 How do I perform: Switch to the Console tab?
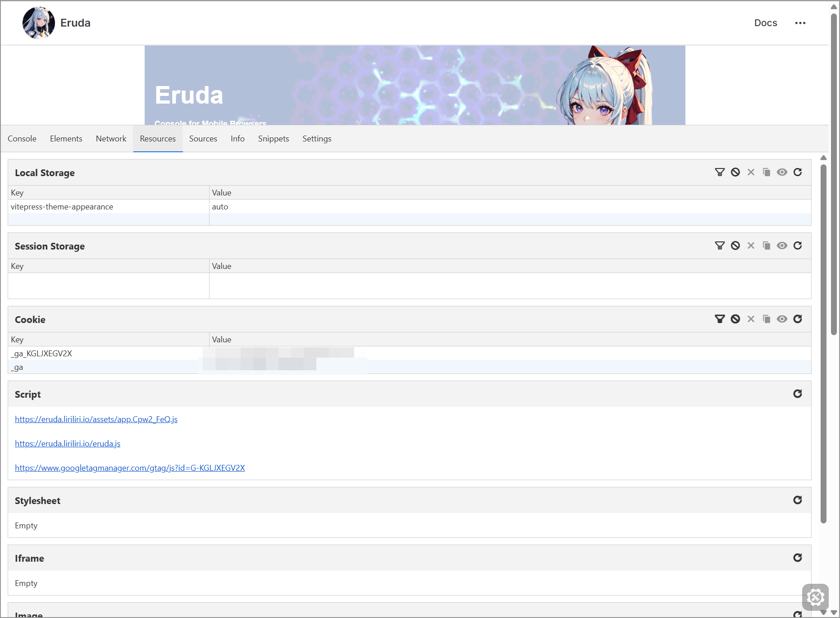coord(22,139)
